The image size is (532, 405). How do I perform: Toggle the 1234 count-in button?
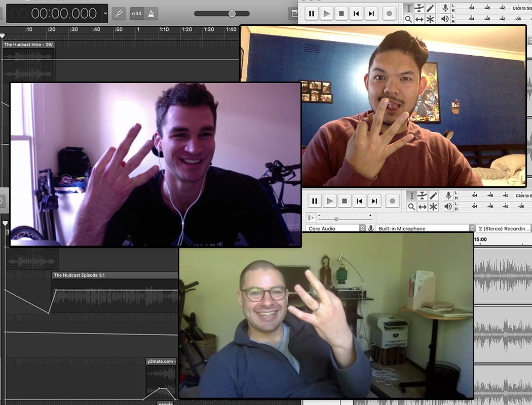tap(136, 14)
